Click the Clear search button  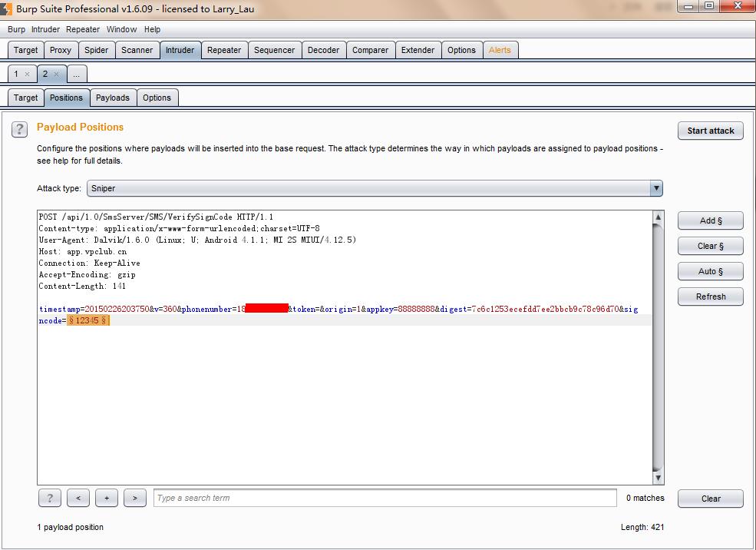pos(710,499)
